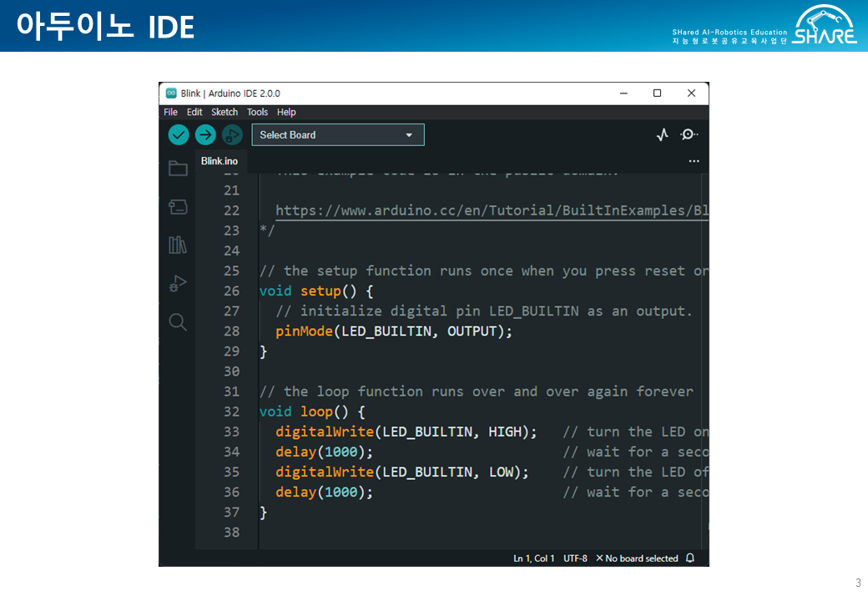Follow the arduino.cc tutorial link
This screenshot has width=868, height=601.
point(492,211)
